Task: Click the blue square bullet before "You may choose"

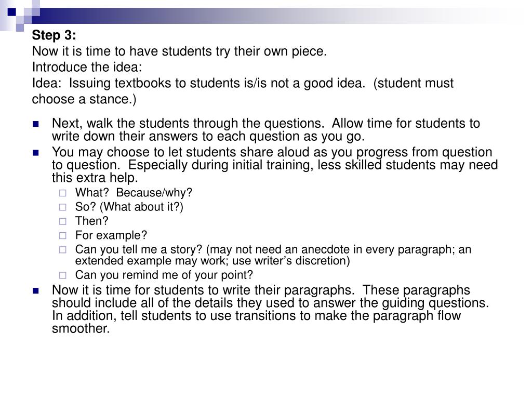Action: (36, 153)
